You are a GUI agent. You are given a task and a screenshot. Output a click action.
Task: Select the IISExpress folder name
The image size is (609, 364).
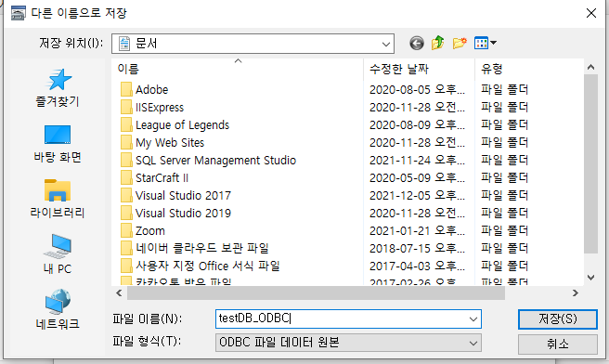pyautogui.click(x=160, y=107)
